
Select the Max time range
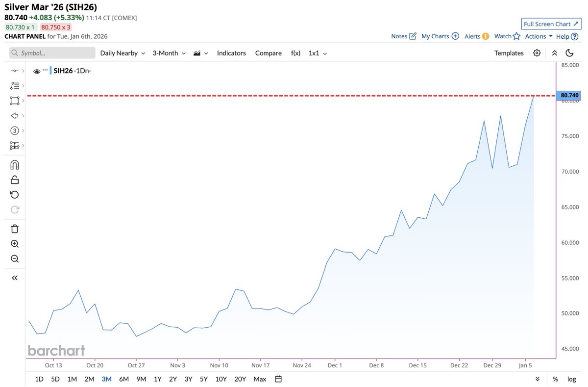[x=260, y=379]
